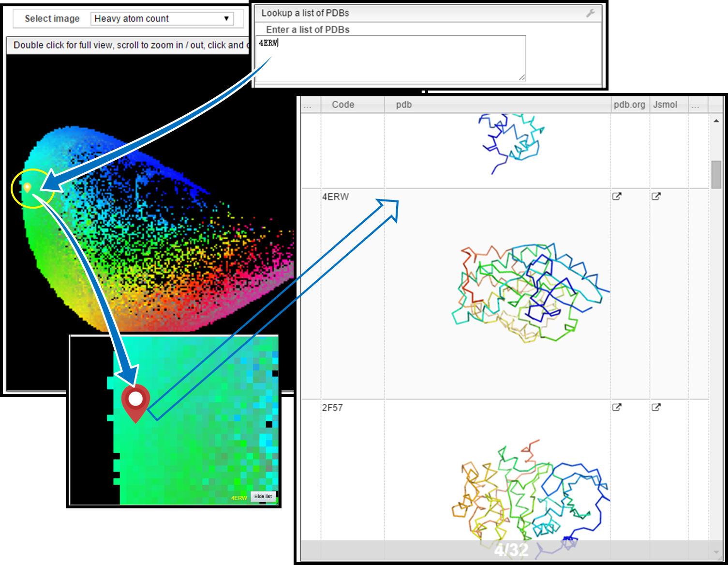Screen dimensions: 728x565
Task: Click wrench icon in Lookup PDBs panel
Action: [x=590, y=14]
